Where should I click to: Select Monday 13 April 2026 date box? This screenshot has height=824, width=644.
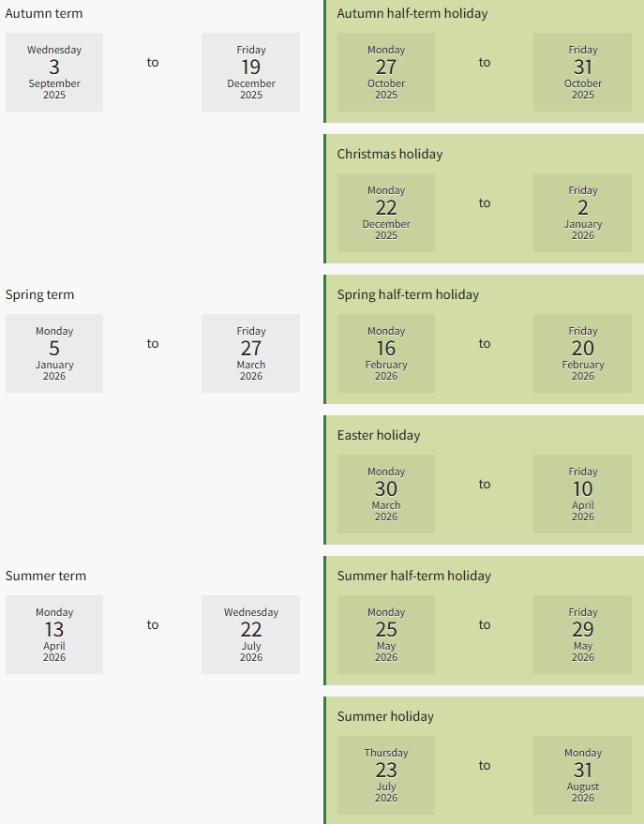pyautogui.click(x=54, y=635)
